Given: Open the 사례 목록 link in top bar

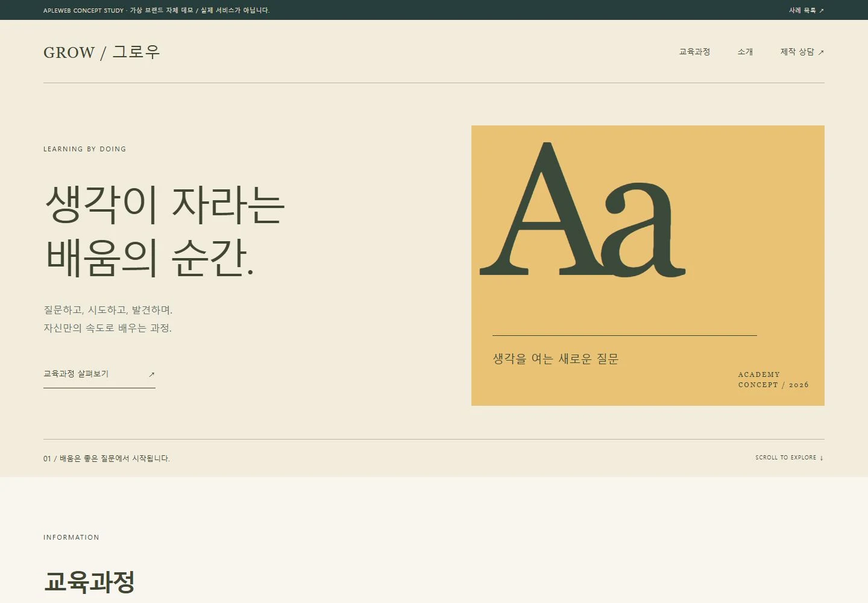Looking at the screenshot, I should 806,10.
